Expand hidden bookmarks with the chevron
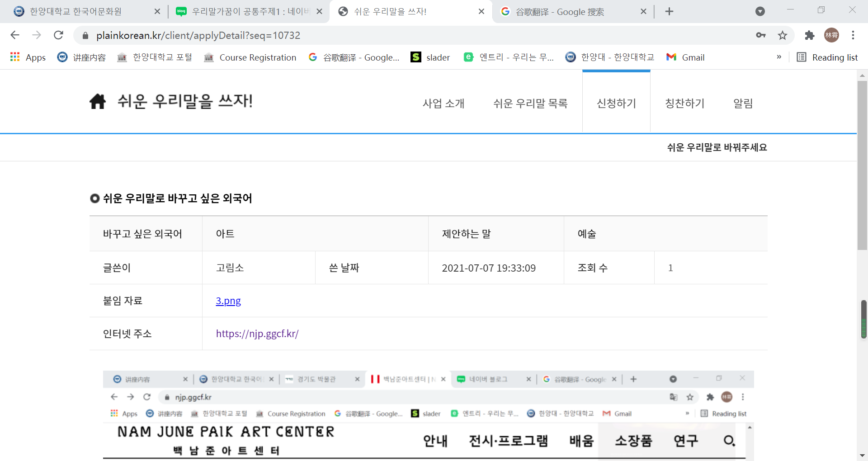The image size is (868, 461). tap(779, 57)
